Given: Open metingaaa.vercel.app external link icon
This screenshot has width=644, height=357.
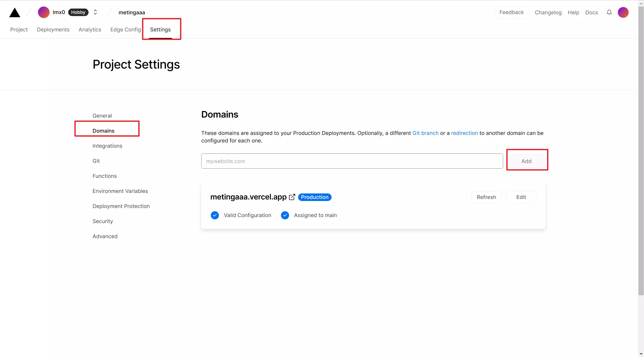Looking at the screenshot, I should (x=292, y=197).
